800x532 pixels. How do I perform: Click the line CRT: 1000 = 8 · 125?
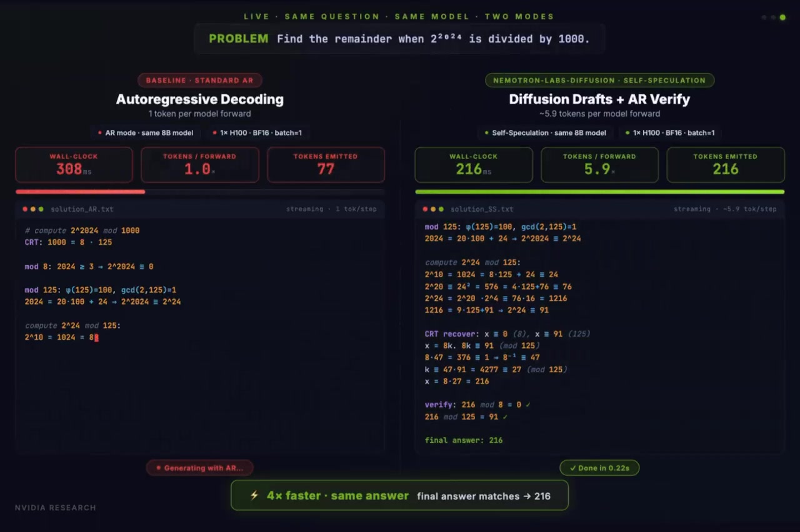point(69,242)
